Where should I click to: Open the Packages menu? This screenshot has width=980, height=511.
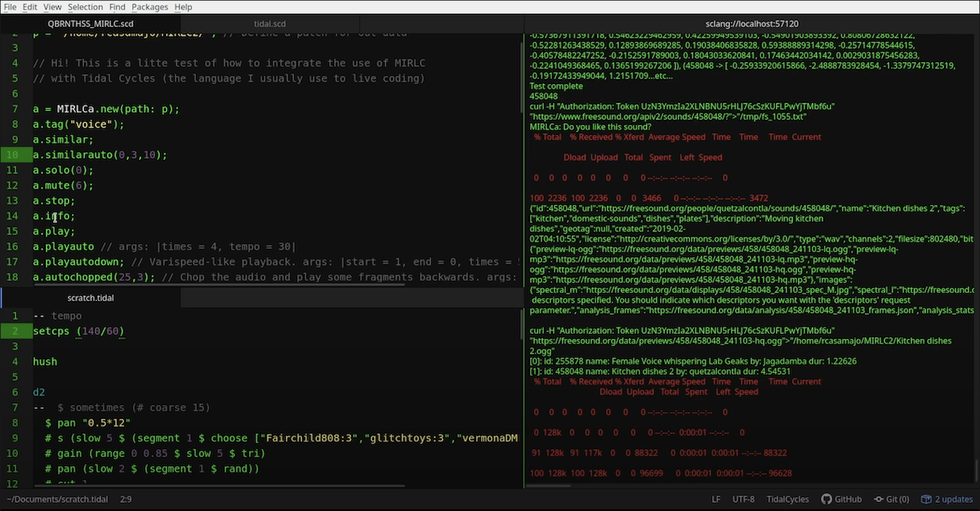(x=149, y=7)
